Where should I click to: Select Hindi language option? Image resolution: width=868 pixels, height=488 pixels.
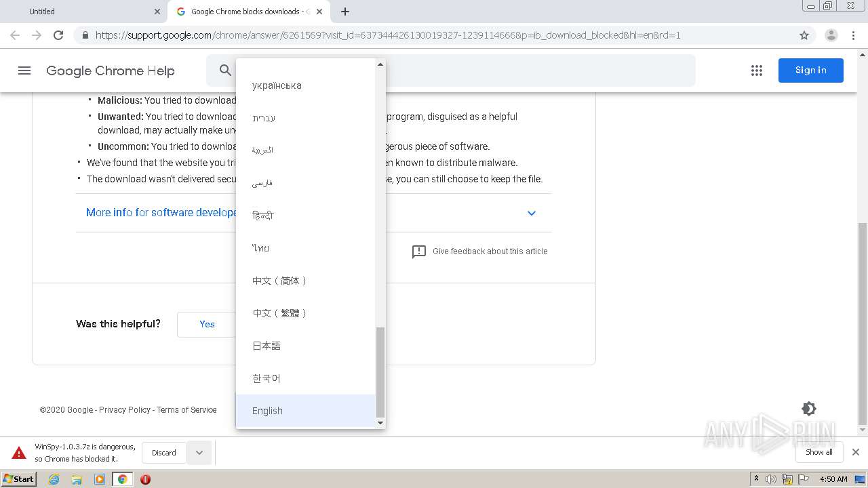coord(306,216)
